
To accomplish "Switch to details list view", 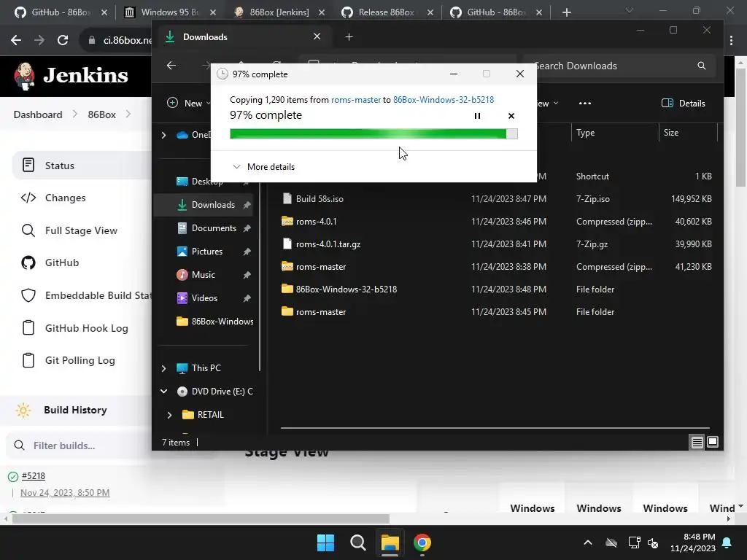I will (697, 443).
